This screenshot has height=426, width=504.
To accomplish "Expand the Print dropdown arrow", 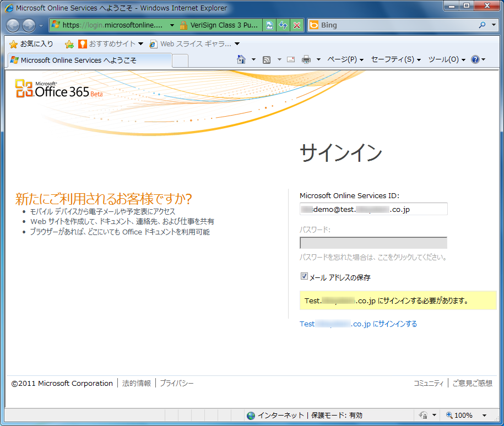I will 318,59.
